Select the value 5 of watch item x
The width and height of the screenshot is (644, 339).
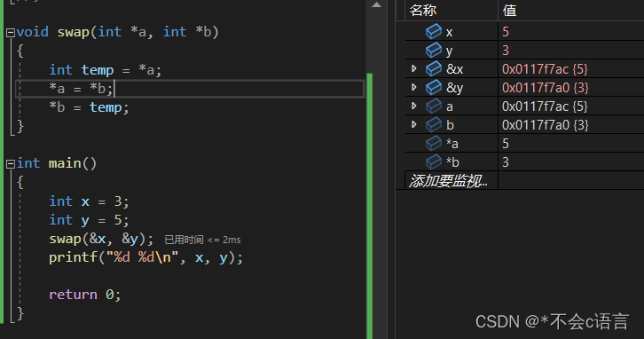(506, 32)
